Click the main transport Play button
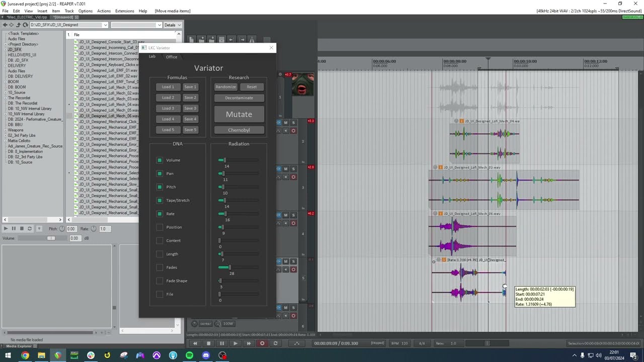Screen dimensions: 644x362 235,343
